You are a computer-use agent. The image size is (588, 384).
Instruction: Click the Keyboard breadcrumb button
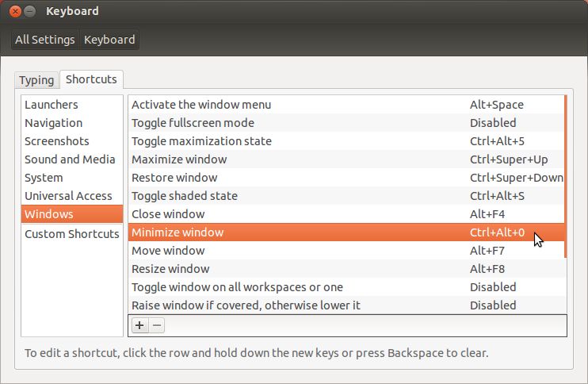109,40
